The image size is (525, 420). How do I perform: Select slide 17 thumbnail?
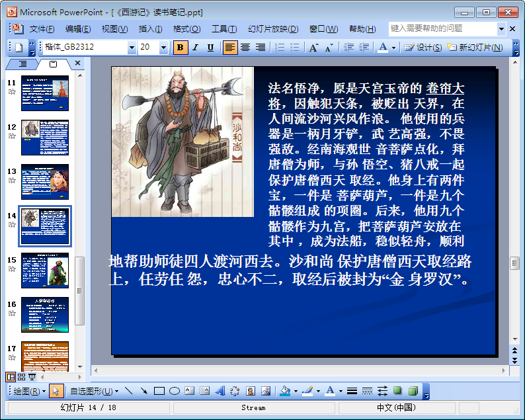tap(45, 357)
